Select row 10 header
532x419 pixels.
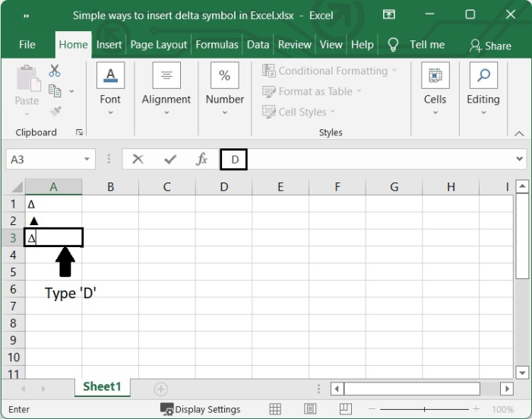[13, 357]
